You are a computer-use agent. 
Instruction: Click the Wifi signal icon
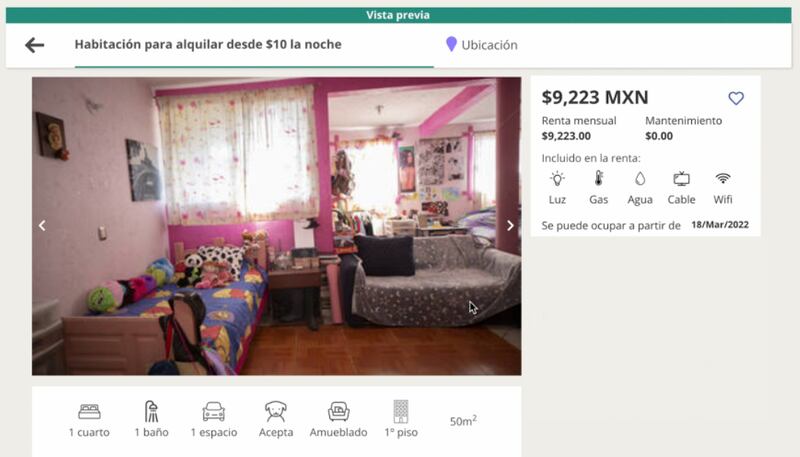click(x=722, y=179)
